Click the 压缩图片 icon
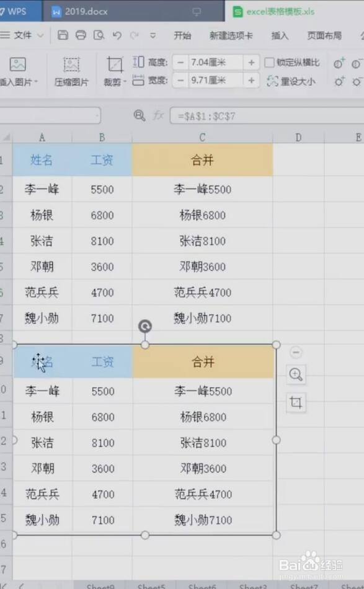Viewport: 364px width, 589px height. 71,64
